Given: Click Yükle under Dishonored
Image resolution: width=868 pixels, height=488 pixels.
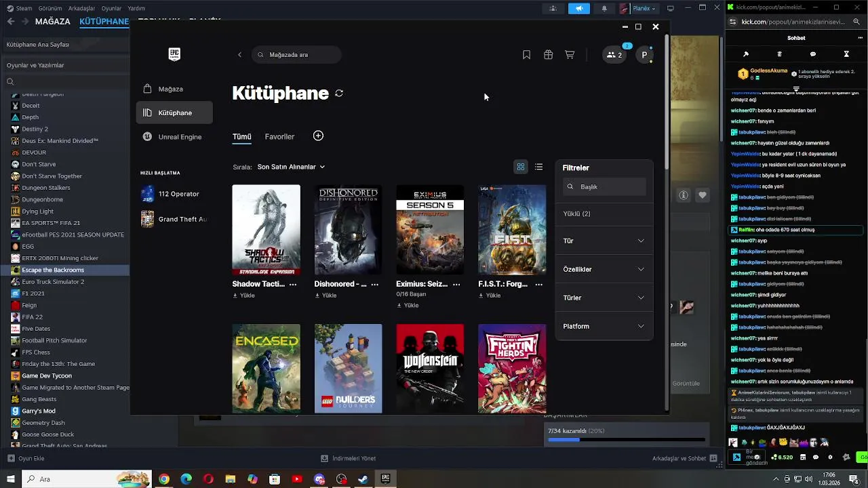Looking at the screenshot, I should pyautogui.click(x=325, y=296).
